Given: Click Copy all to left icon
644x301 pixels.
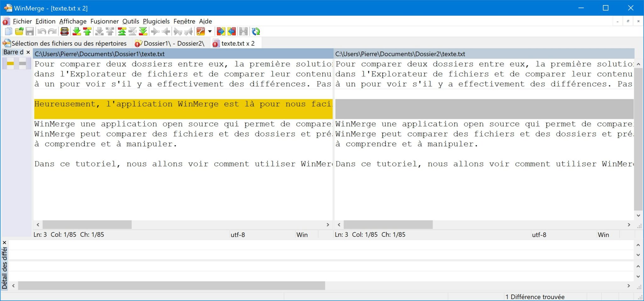Looking at the screenshot, I should [232, 31].
